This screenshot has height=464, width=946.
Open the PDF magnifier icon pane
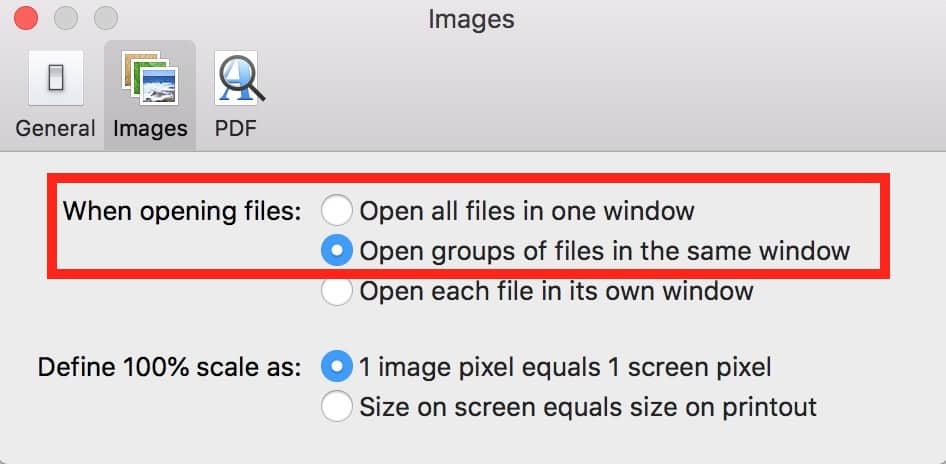coord(236,79)
